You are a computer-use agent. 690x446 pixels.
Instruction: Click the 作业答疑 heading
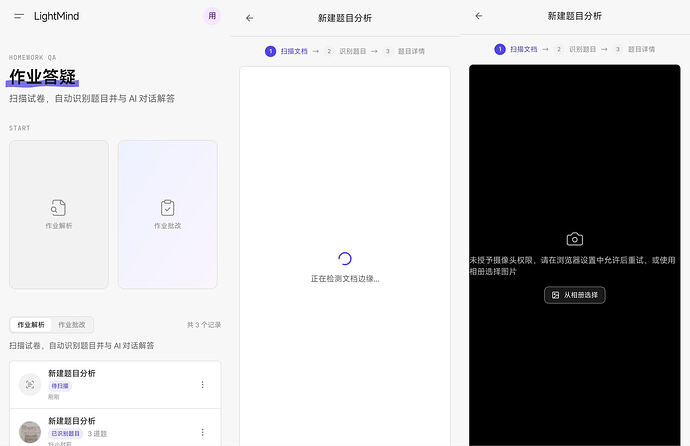click(x=43, y=77)
